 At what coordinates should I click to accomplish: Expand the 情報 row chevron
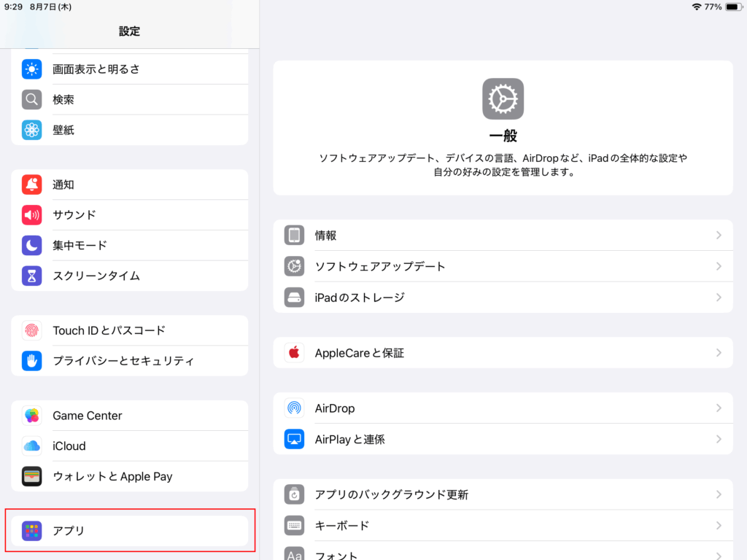pyautogui.click(x=719, y=236)
